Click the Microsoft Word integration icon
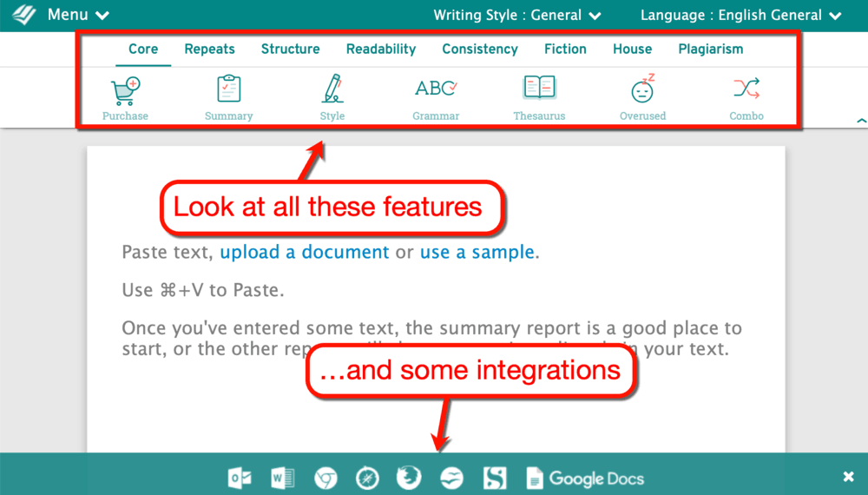The height and width of the screenshot is (495, 868). 282,478
